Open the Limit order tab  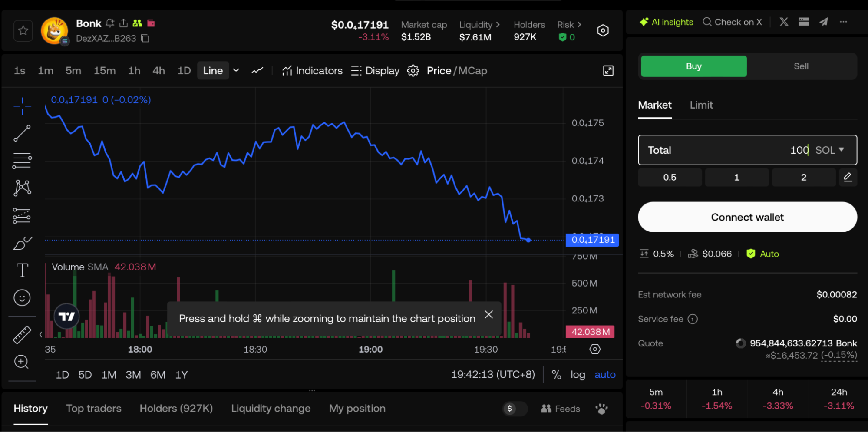[x=701, y=105]
